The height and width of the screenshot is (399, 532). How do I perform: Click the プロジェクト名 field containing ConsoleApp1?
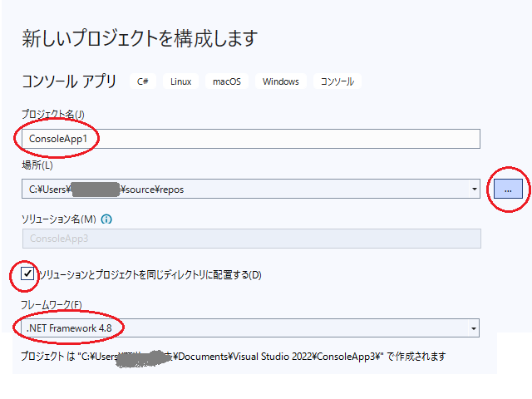point(249,139)
